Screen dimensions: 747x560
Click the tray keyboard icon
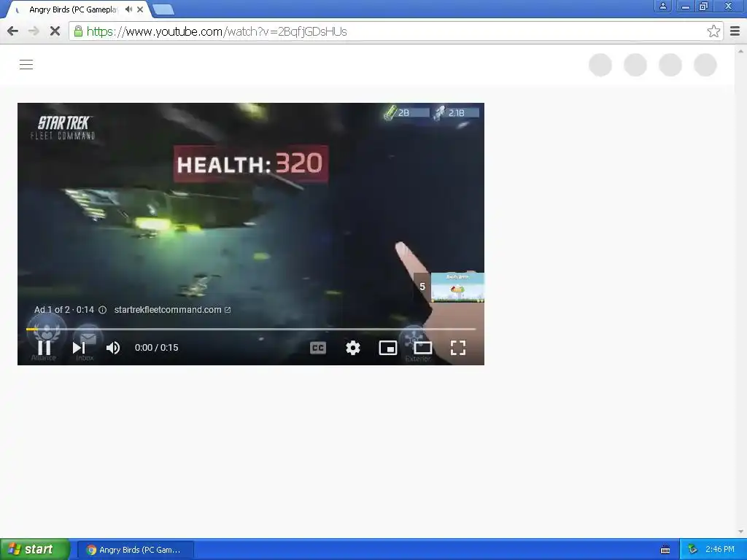pos(665,550)
